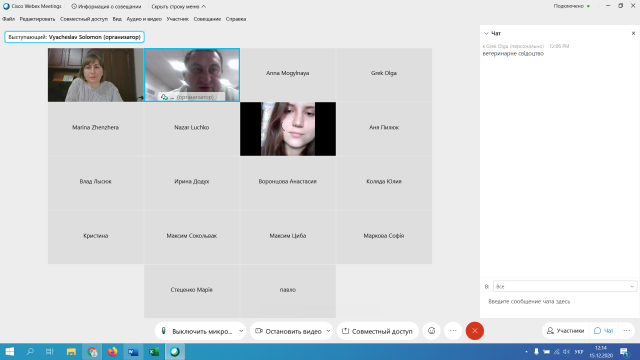640x360 pixels.
Task: Toggle the Чат panel button
Action: pos(604,331)
